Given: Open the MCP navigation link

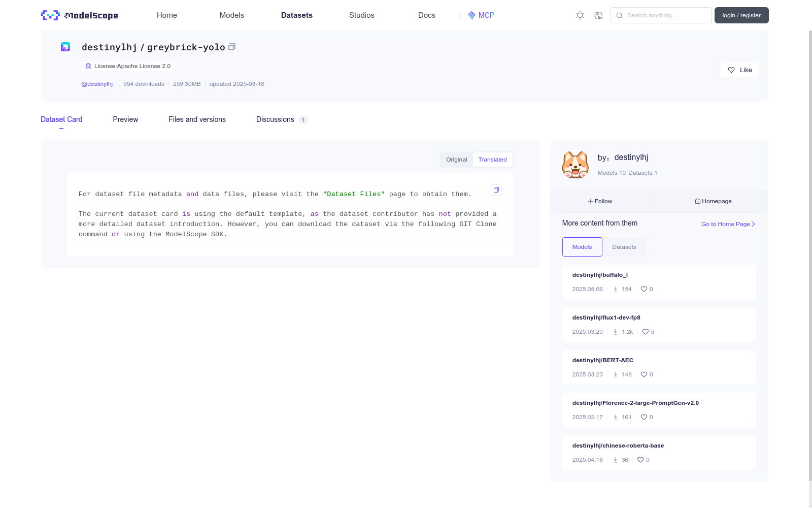Looking at the screenshot, I should [481, 15].
